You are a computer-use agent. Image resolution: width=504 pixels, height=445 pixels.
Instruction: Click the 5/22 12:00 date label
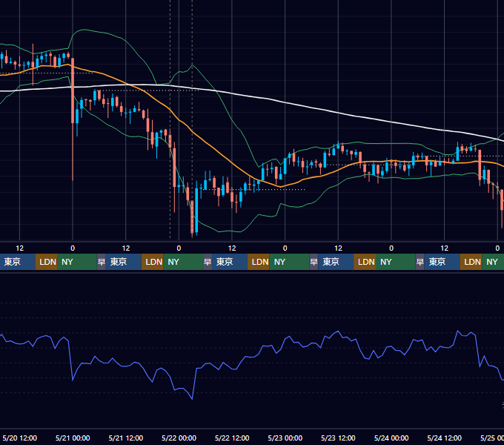pyautogui.click(x=232, y=438)
